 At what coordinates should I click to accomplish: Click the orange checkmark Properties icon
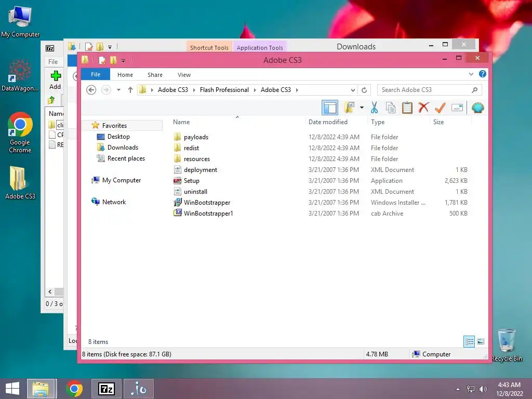[x=440, y=108]
